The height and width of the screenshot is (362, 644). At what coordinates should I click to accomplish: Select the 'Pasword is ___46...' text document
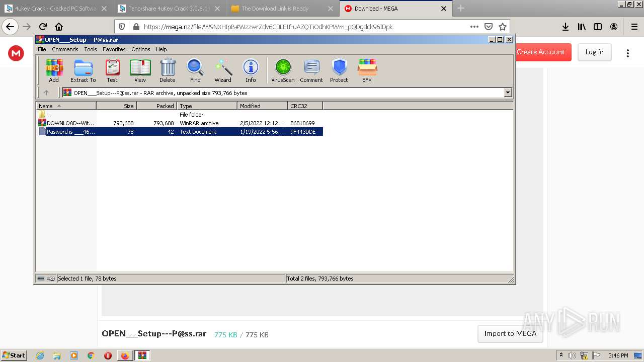tap(180, 132)
